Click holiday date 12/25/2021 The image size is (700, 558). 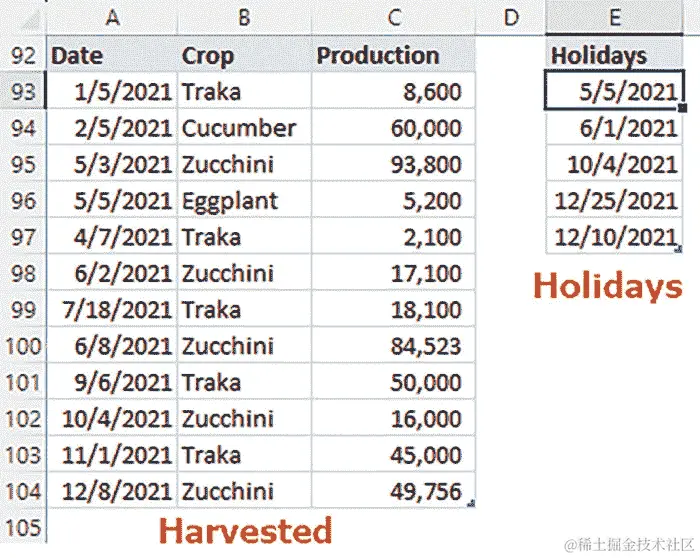[x=614, y=200]
